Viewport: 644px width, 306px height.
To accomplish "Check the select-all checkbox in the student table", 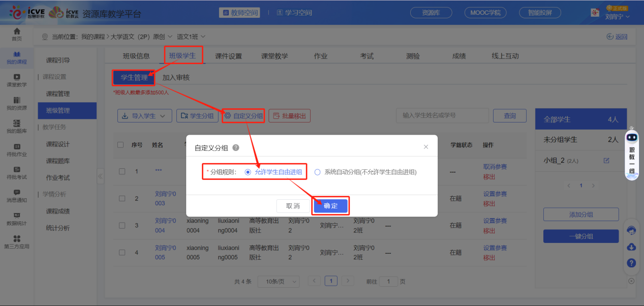I will (x=120, y=145).
